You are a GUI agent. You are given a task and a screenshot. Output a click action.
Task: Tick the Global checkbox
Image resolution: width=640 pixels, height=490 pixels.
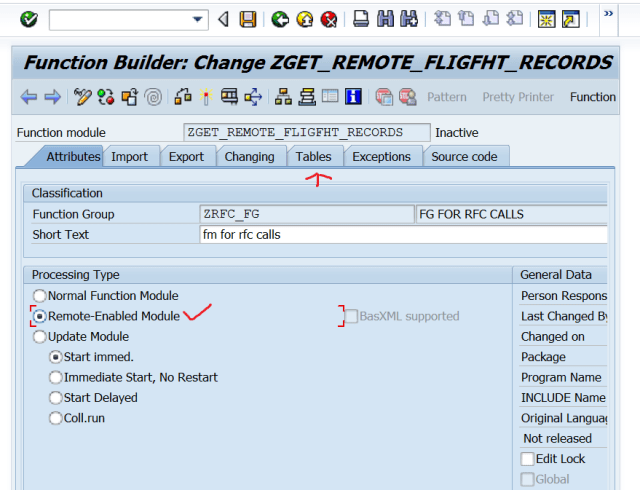tap(527, 479)
